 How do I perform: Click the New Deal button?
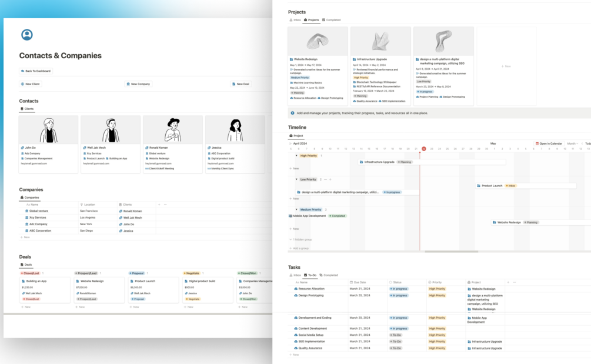pos(241,84)
